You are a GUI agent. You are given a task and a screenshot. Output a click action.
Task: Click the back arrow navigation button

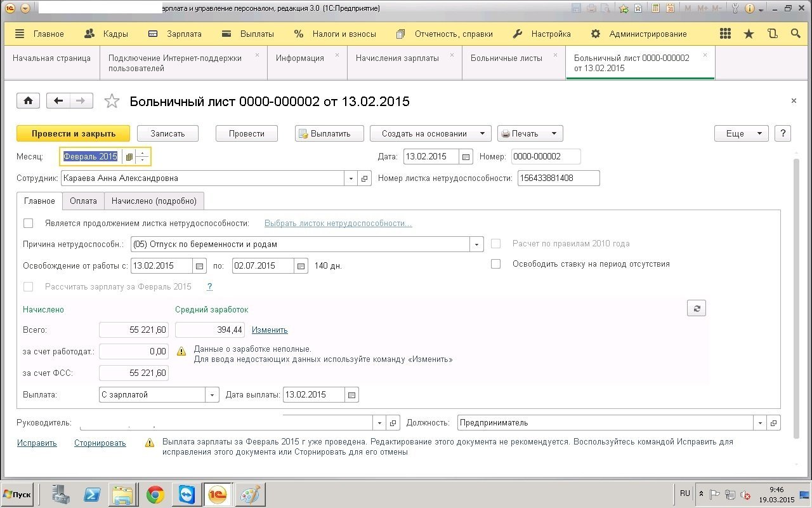59,100
